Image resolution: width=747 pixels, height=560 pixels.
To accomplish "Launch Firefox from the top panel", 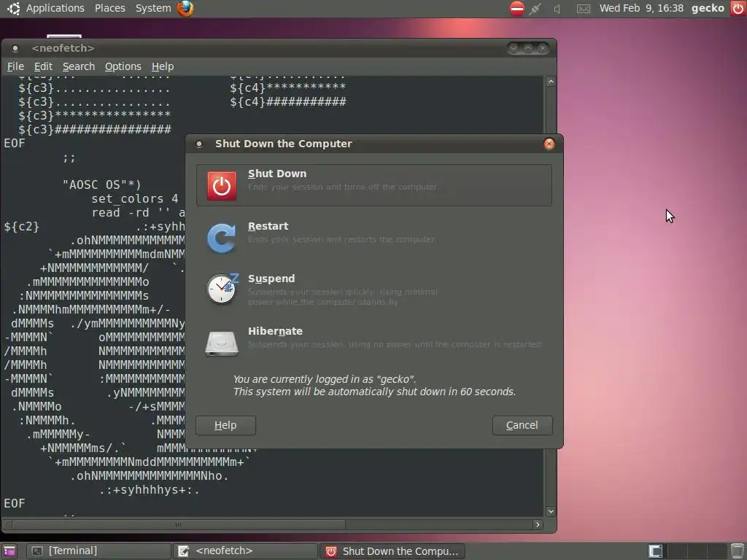I will [x=185, y=8].
